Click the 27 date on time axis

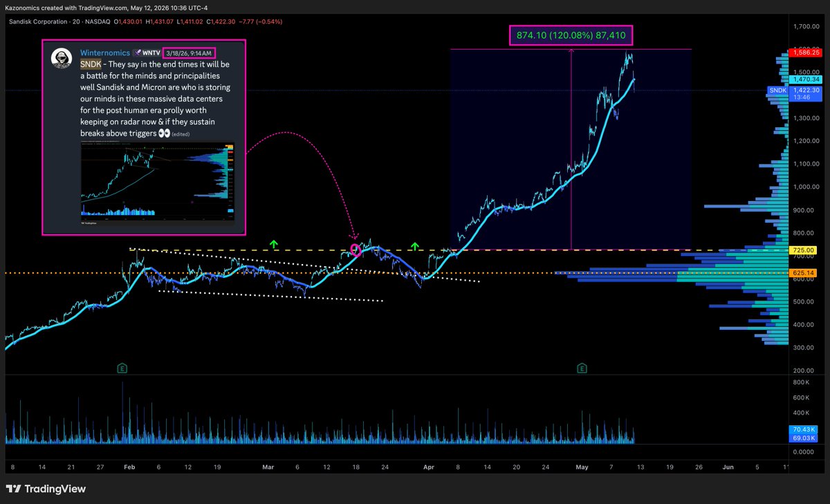coord(100,467)
